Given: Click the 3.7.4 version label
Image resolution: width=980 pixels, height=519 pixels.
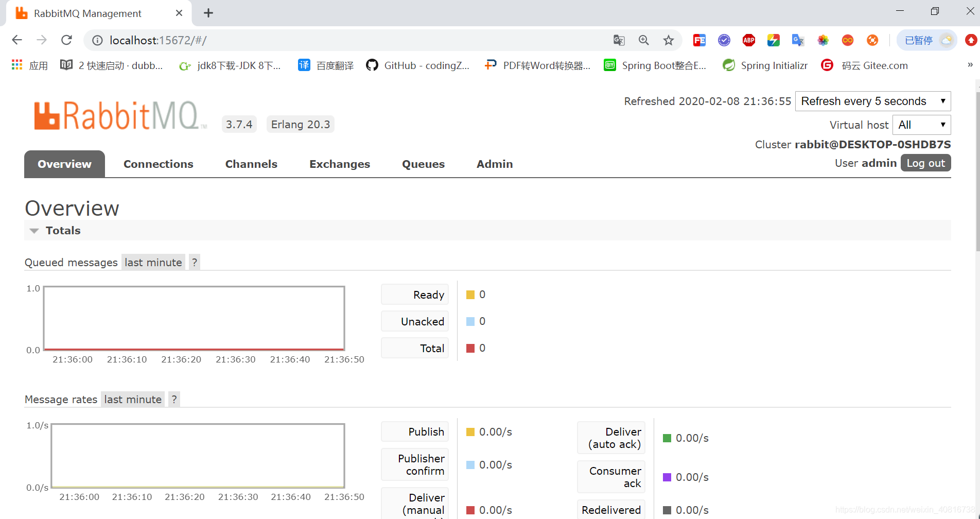Looking at the screenshot, I should coord(239,125).
